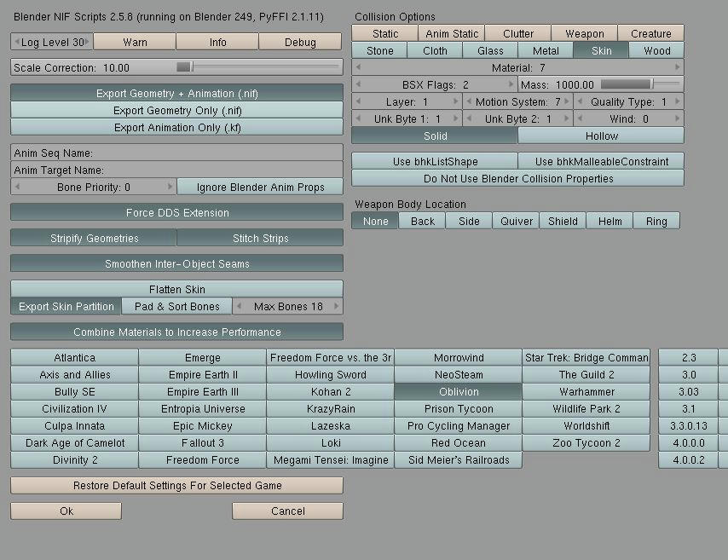Set weapon body location to Quiver
This screenshot has width=728, height=560.
517,221
